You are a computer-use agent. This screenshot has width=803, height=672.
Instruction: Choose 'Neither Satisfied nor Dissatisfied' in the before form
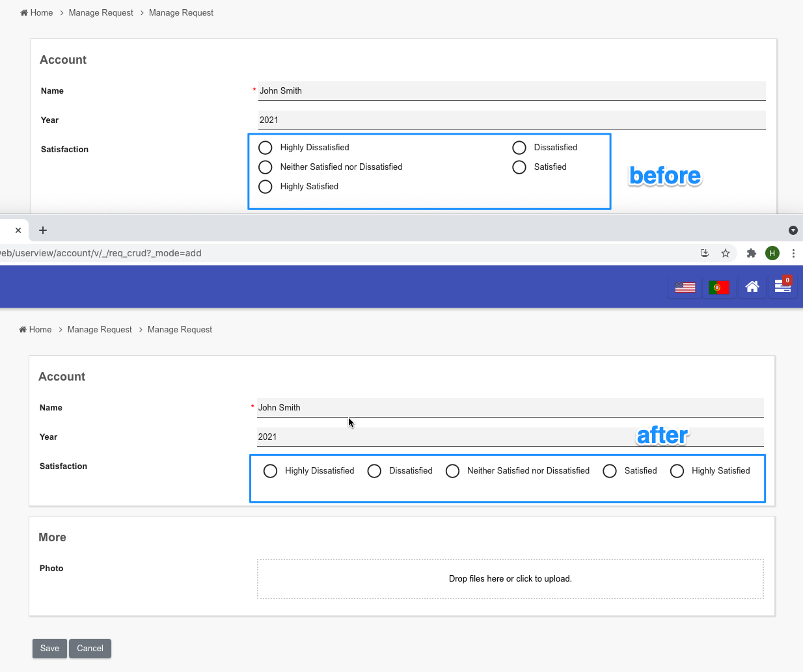(265, 167)
